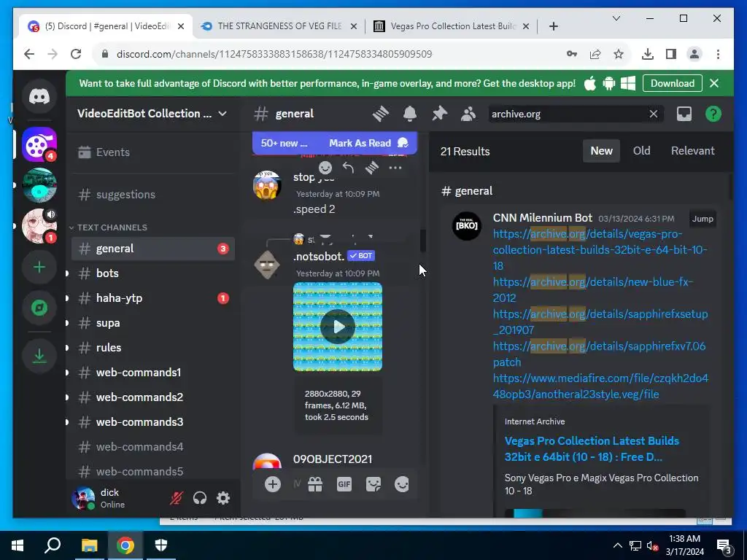Jump to CNN Milennium Bot message
Image resolution: width=747 pixels, height=560 pixels.
703,219
